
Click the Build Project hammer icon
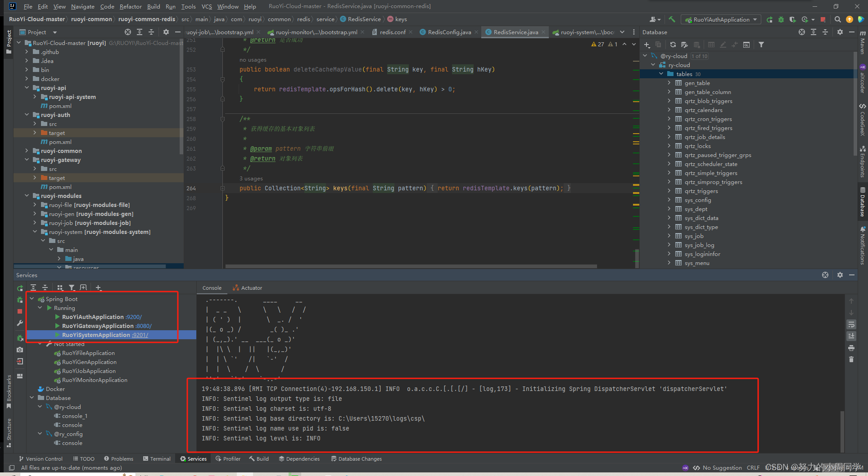[x=672, y=19]
